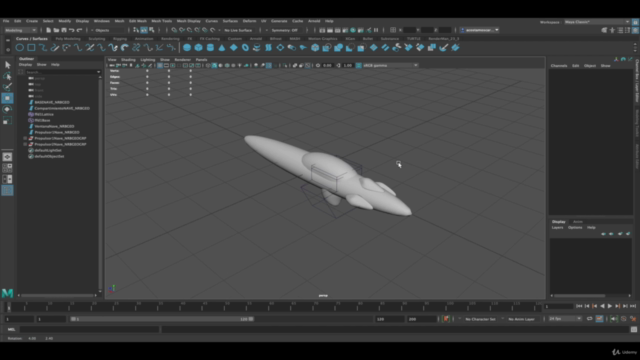Click the MEL command line input
The height and width of the screenshot is (360, 640).
(89, 329)
